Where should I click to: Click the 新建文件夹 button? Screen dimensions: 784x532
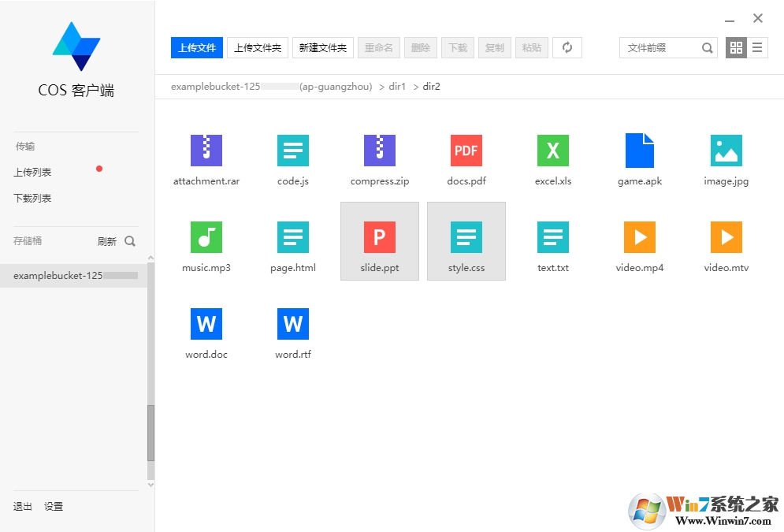click(x=323, y=47)
